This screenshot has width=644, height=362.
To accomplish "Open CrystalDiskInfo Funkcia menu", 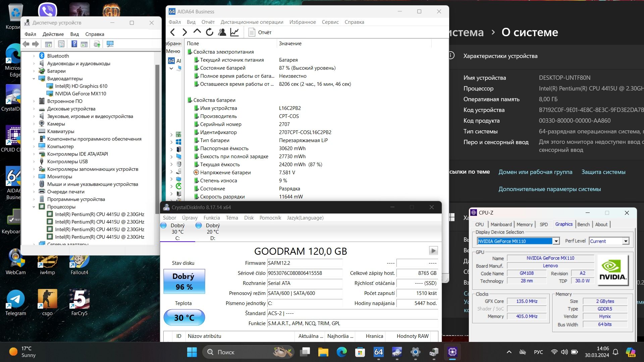I will [212, 218].
